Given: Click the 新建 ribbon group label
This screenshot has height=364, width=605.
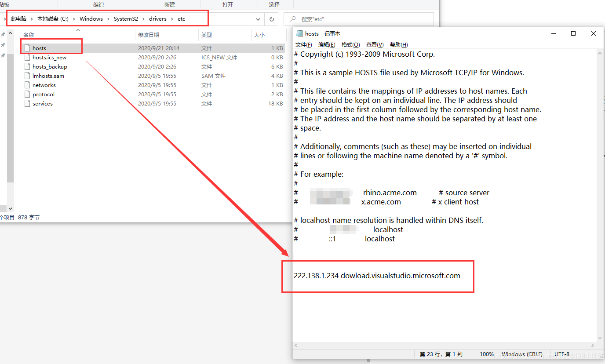Looking at the screenshot, I should click(169, 4).
